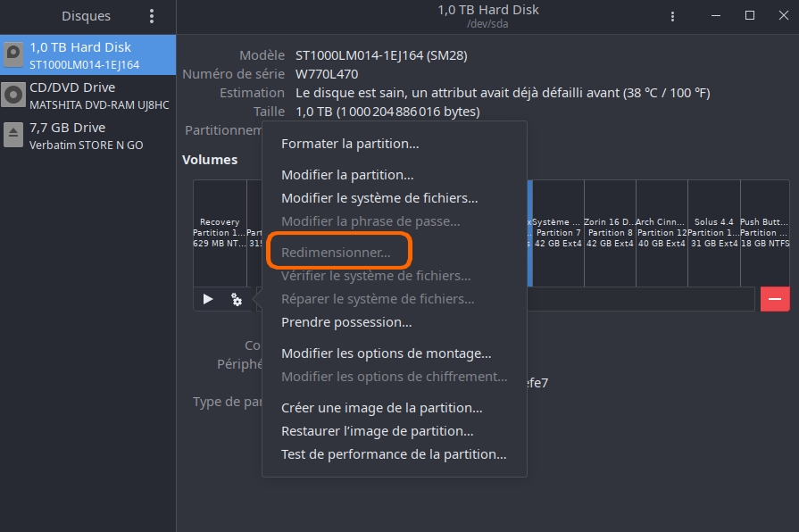Open the drive options three-dot menu
This screenshot has height=532, width=799.
pyautogui.click(x=672, y=16)
